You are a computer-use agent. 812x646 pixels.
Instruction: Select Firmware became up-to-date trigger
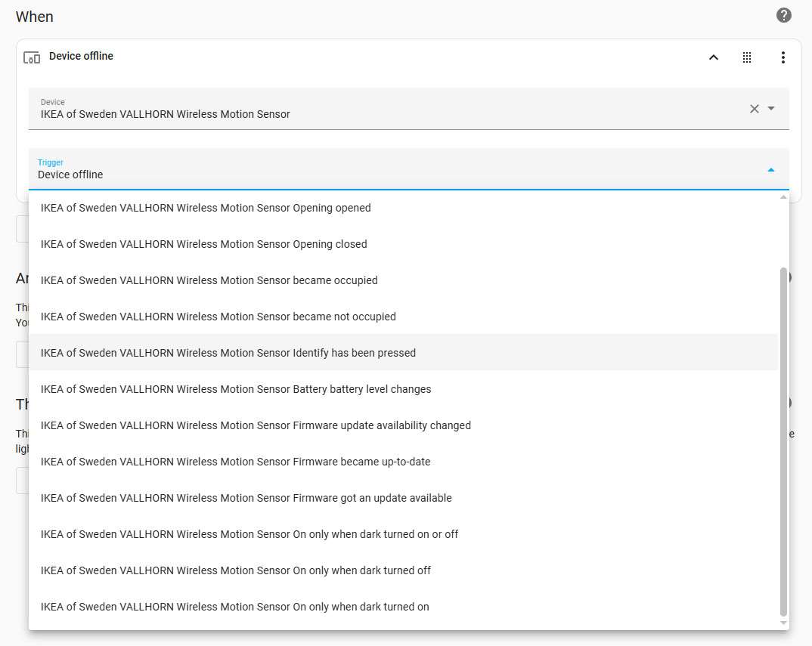(x=235, y=462)
